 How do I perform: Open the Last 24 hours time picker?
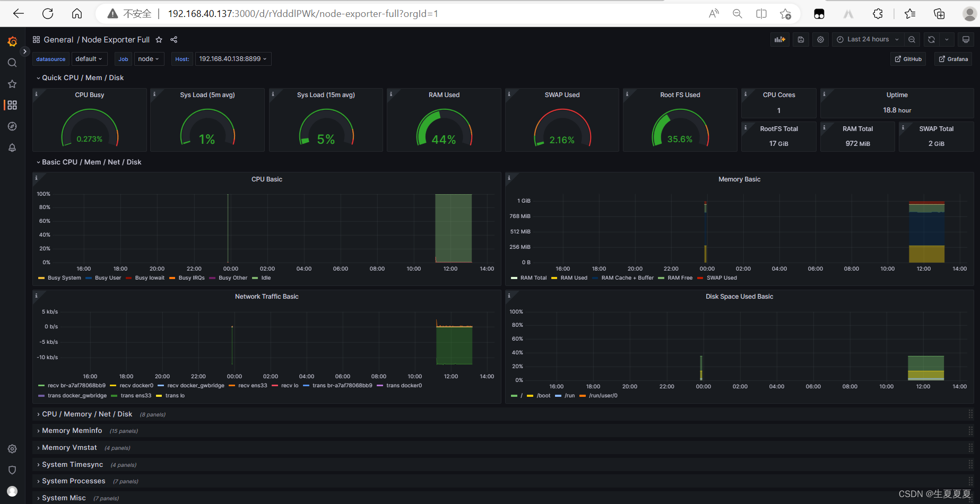point(867,39)
